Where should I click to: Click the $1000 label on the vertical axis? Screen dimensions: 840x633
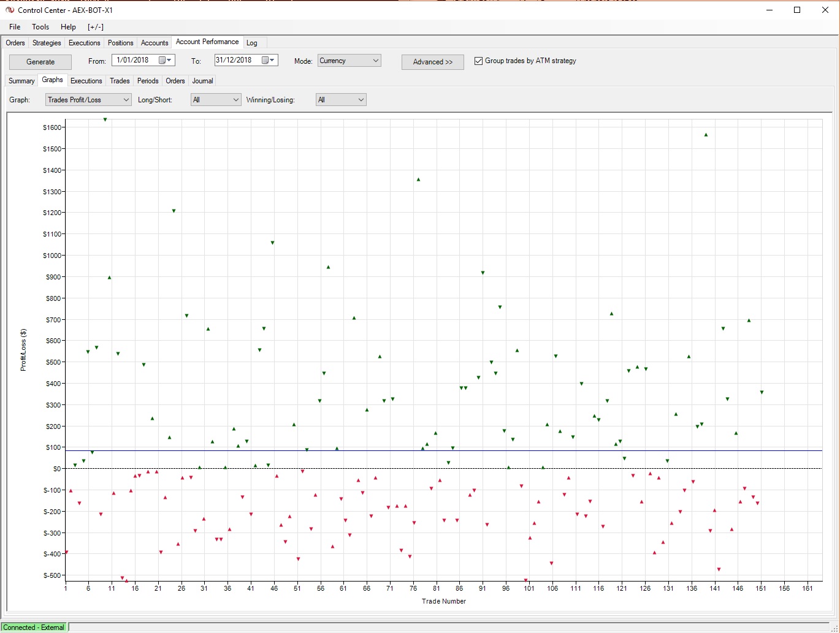pyautogui.click(x=52, y=256)
